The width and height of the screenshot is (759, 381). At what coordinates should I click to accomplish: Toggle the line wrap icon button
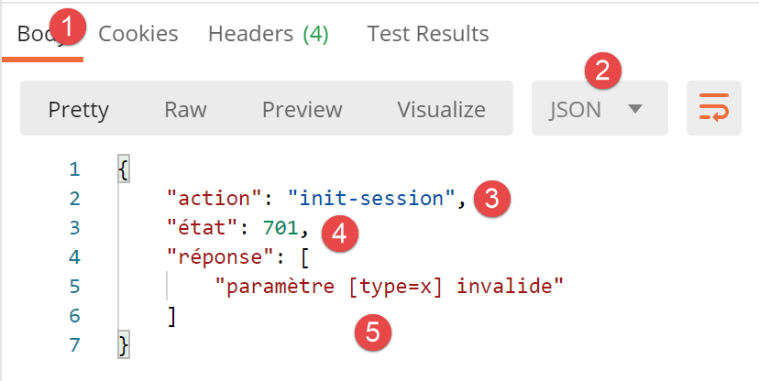pyautogui.click(x=713, y=108)
